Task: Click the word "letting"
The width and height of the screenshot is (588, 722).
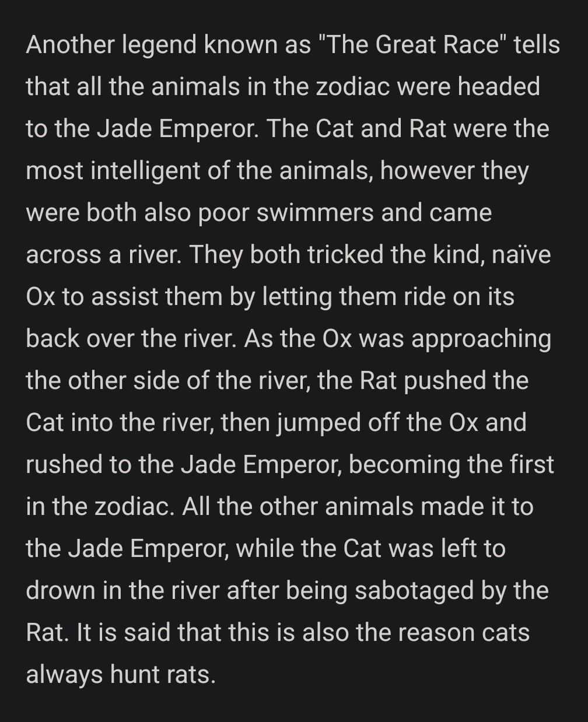Action: click(297, 297)
